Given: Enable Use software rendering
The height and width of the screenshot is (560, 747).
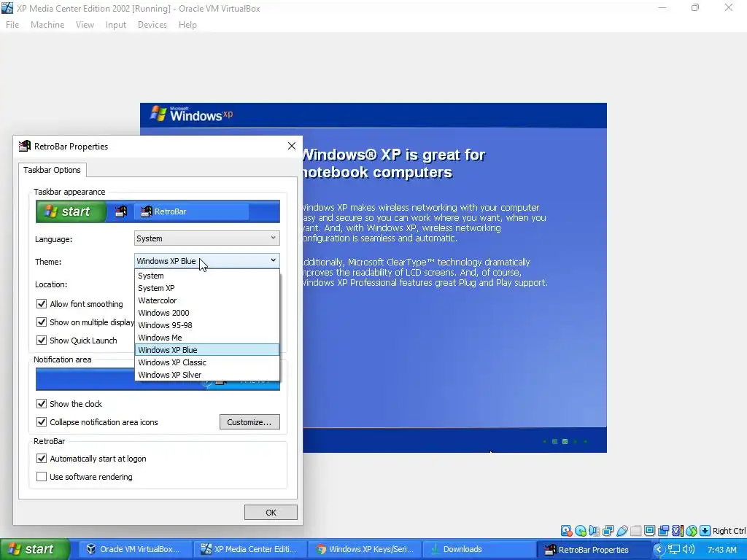Looking at the screenshot, I should [42, 477].
